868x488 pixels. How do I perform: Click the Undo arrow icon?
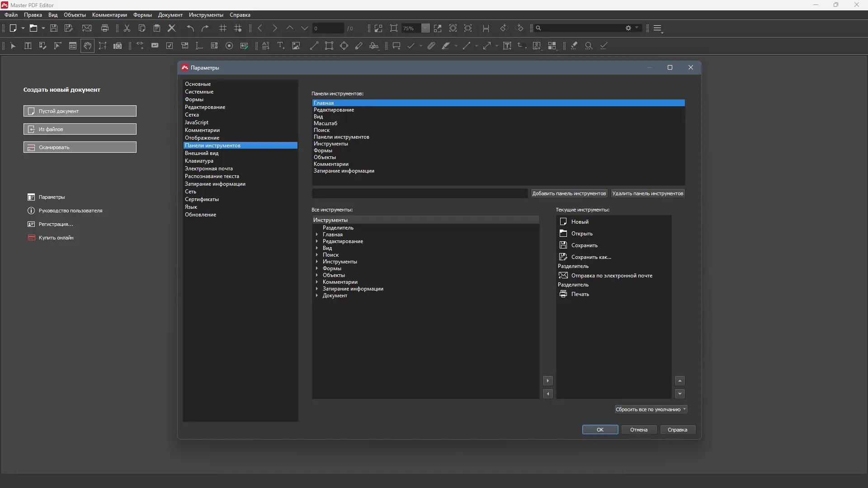pos(190,28)
